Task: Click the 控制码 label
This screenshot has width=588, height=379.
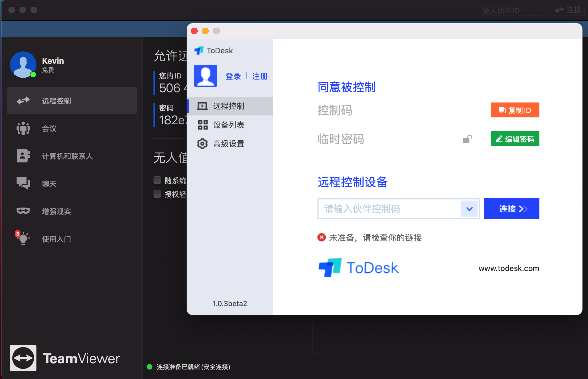Action: click(x=335, y=110)
